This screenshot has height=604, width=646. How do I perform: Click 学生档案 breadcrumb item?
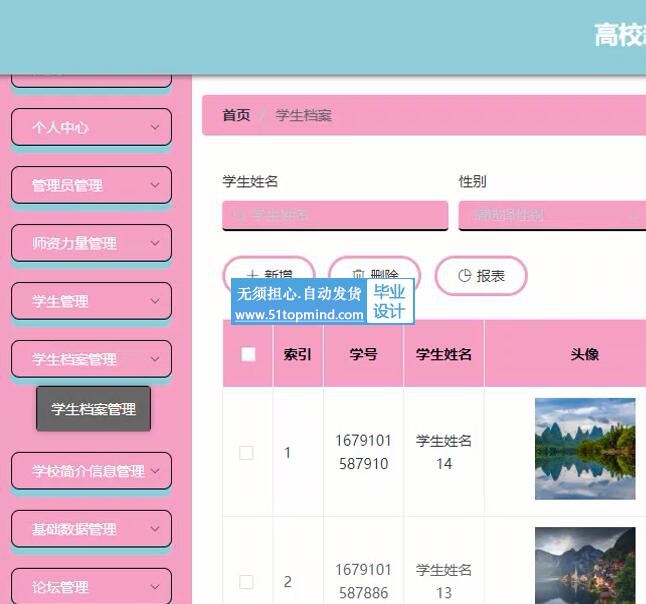[304, 115]
